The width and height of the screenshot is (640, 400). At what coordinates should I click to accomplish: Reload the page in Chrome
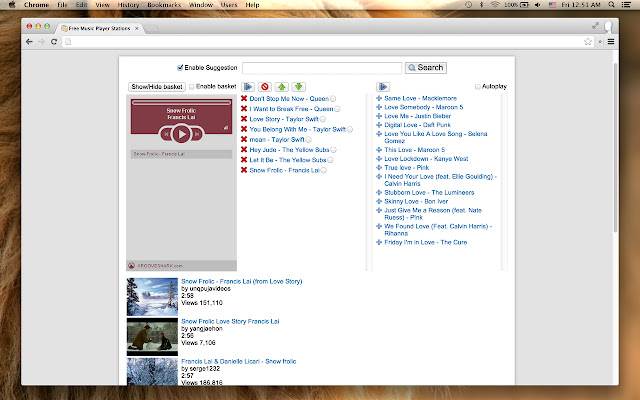(54, 42)
